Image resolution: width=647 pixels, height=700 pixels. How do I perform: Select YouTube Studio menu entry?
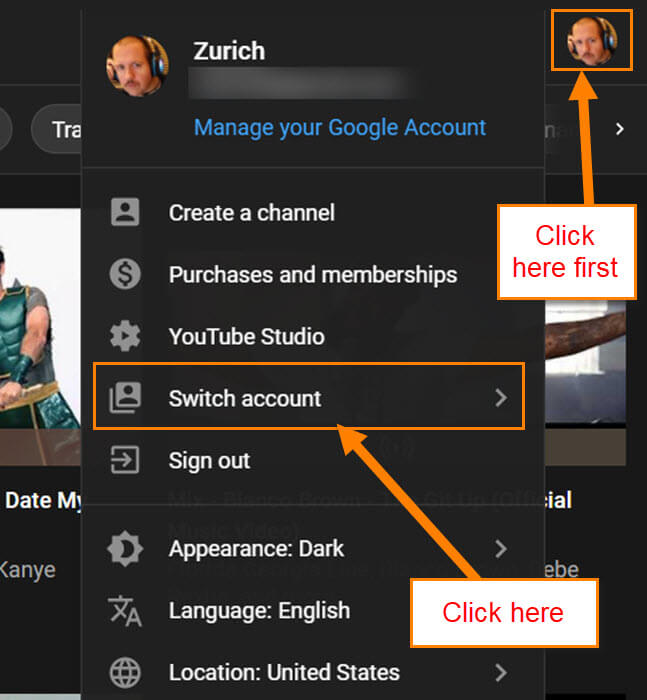(x=313, y=336)
